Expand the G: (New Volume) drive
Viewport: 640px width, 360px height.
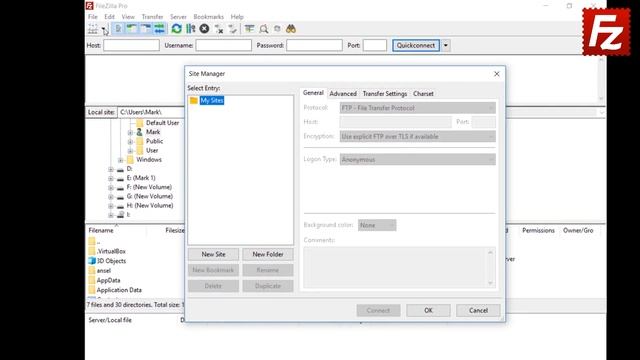tap(111, 197)
